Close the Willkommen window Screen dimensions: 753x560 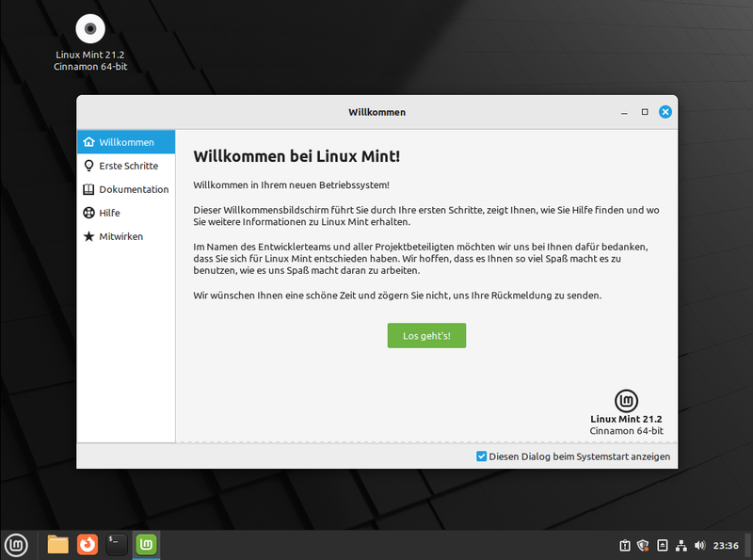click(x=665, y=112)
